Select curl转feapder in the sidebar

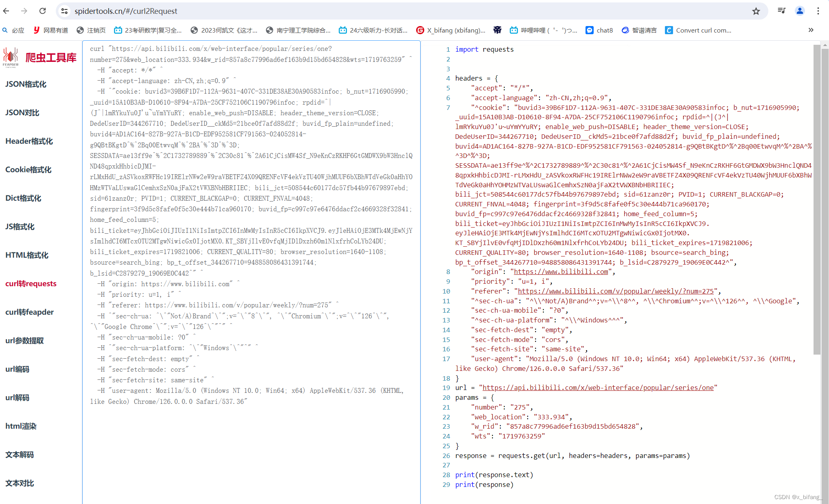[29, 312]
